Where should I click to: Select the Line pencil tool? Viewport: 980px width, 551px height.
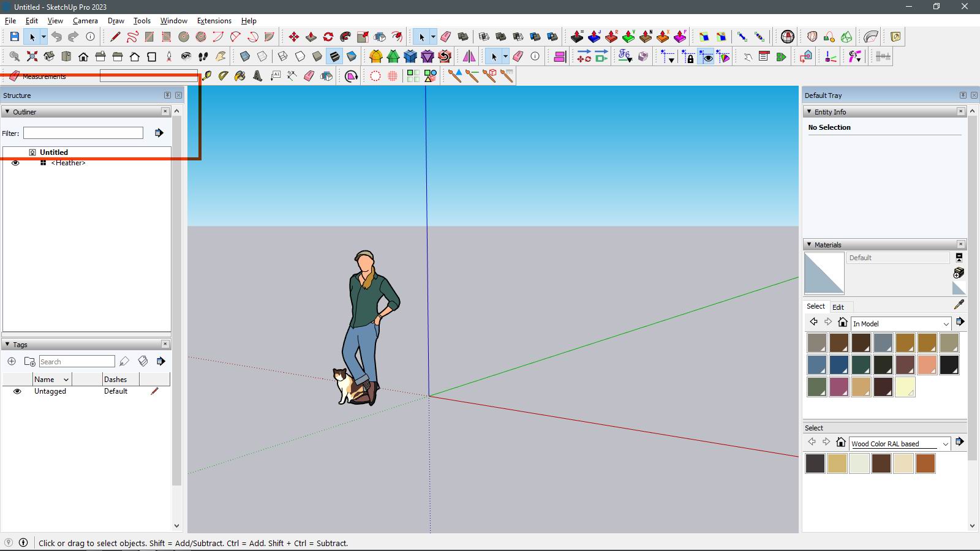point(115,37)
